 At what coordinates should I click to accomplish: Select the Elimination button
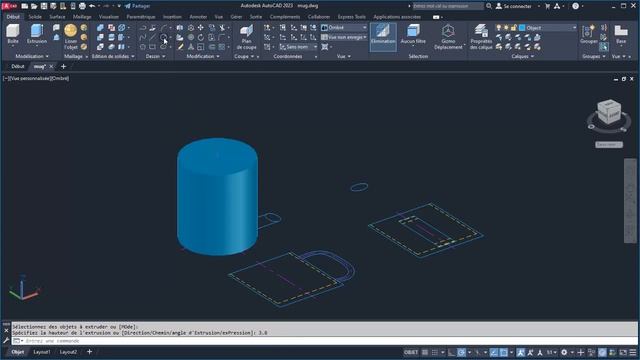(x=383, y=37)
